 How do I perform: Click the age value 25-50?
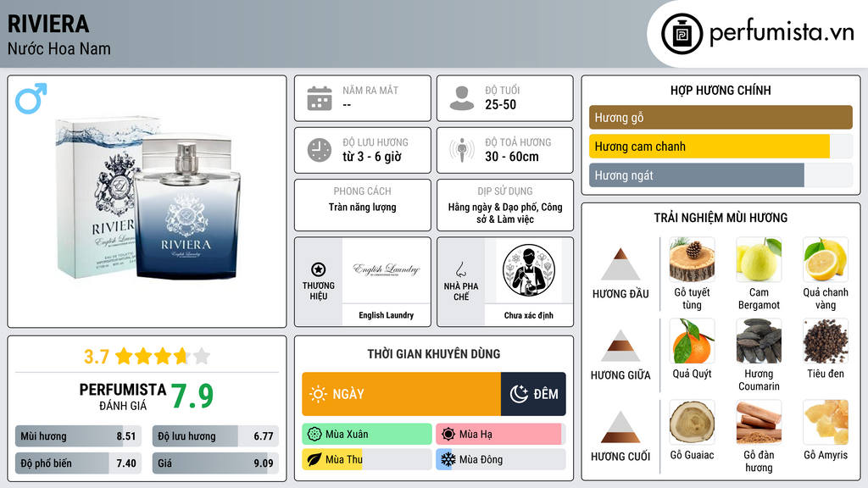pyautogui.click(x=500, y=104)
